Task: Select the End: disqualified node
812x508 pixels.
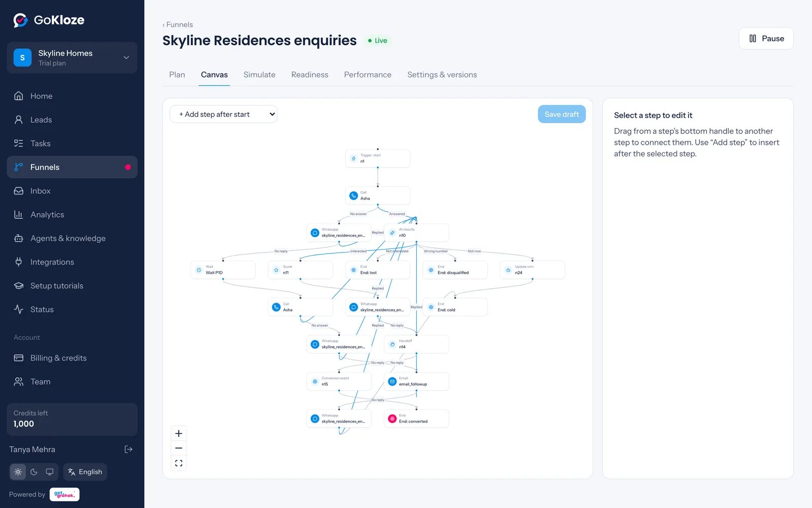Action: [x=455, y=270]
